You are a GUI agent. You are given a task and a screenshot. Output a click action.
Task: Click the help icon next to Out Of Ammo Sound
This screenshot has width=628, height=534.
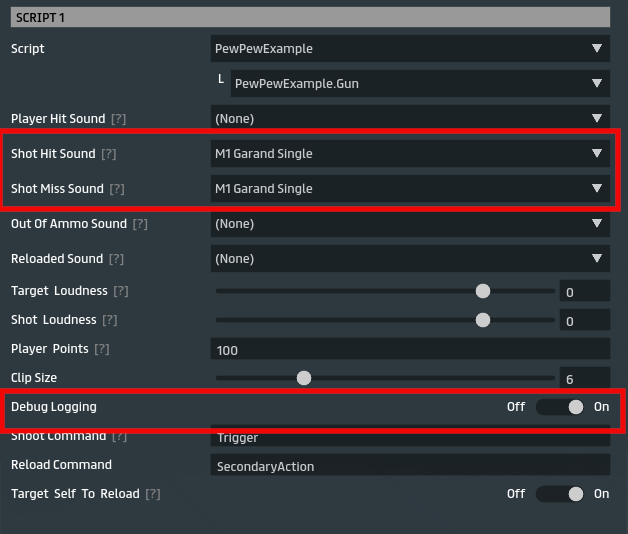point(139,224)
